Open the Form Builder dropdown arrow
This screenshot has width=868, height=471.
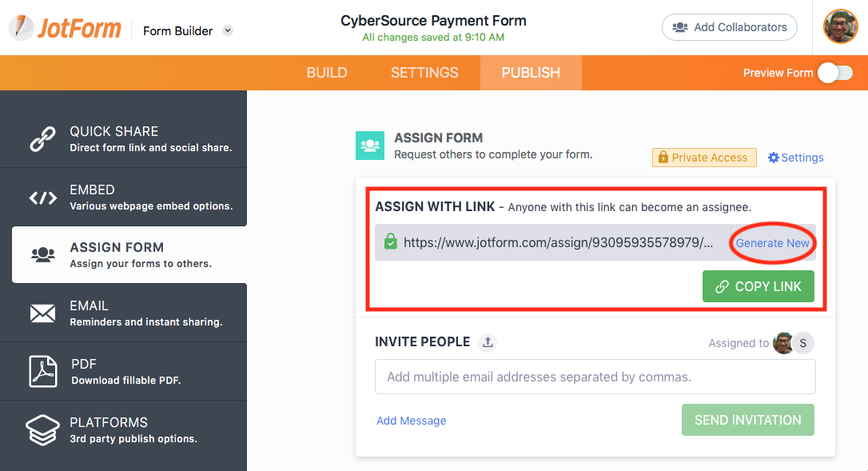coord(228,31)
